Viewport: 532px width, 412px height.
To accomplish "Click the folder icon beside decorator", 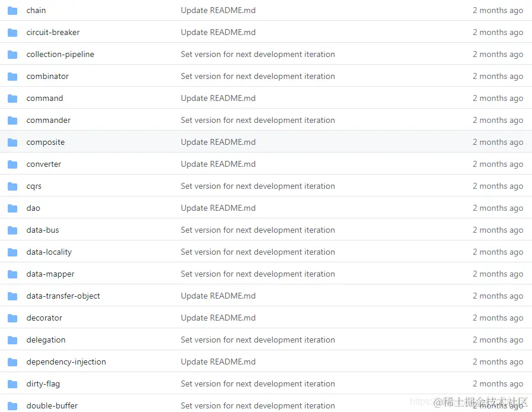I will 12,318.
